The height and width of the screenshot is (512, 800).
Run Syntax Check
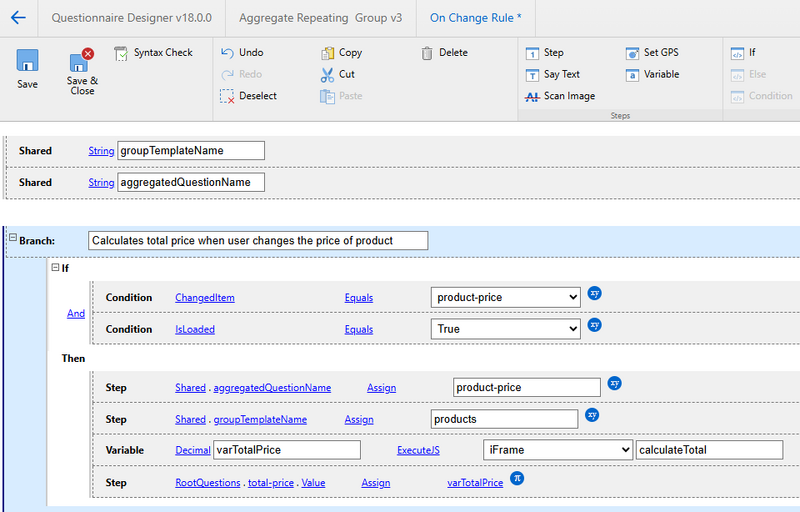pyautogui.click(x=154, y=53)
